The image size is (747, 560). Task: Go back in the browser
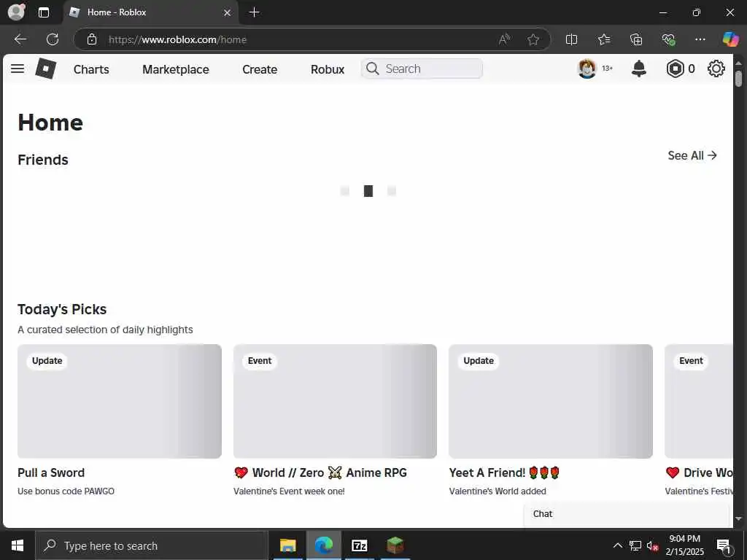point(20,39)
